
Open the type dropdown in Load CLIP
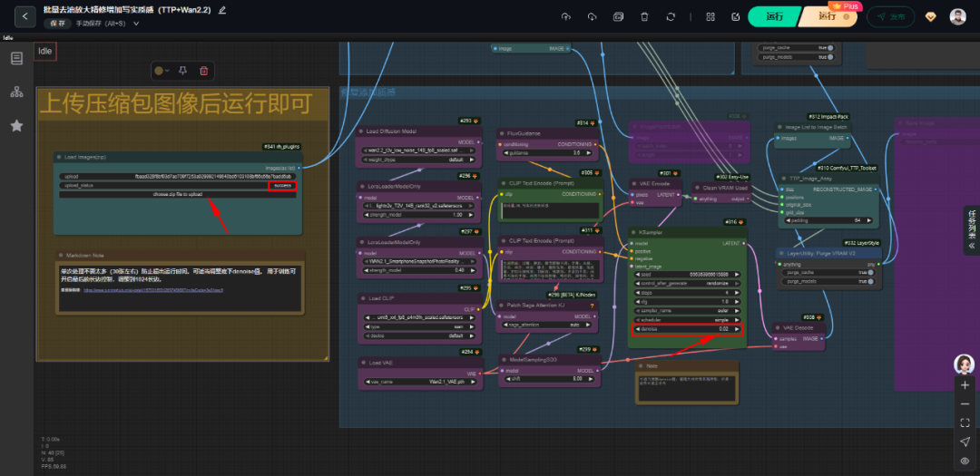click(x=419, y=326)
